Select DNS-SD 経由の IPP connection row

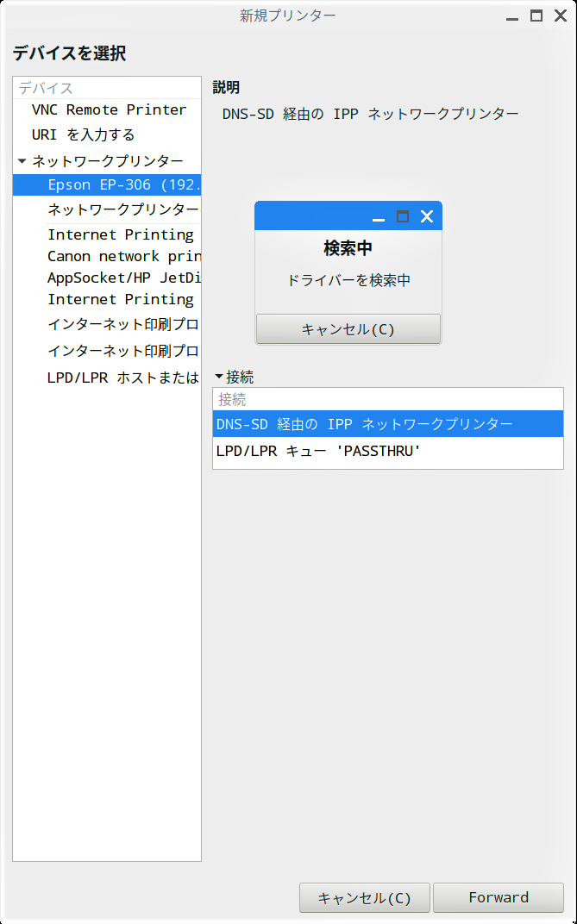tap(387, 424)
